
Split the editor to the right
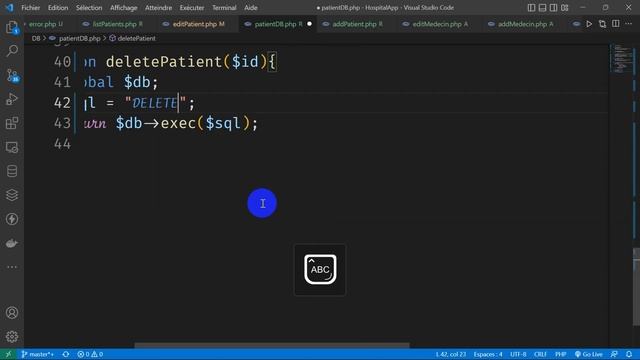click(x=616, y=24)
